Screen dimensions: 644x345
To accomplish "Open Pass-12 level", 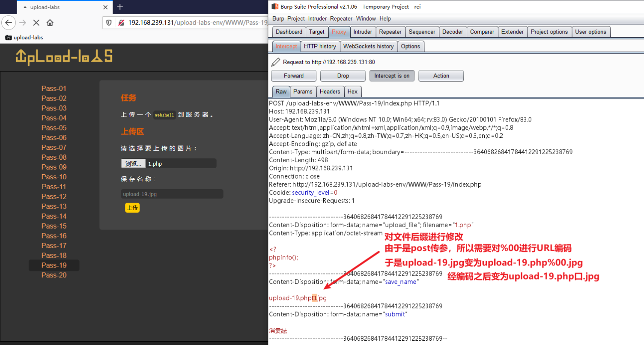I will (x=54, y=197).
